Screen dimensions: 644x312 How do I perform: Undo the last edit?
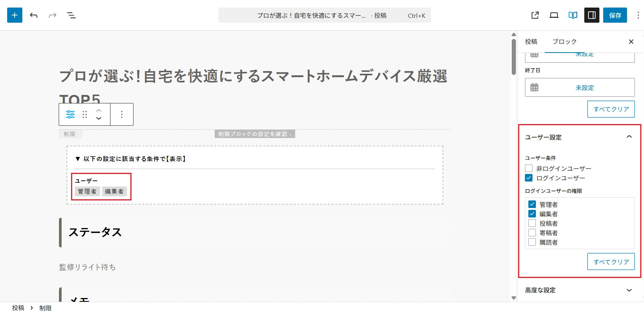pos(34,15)
